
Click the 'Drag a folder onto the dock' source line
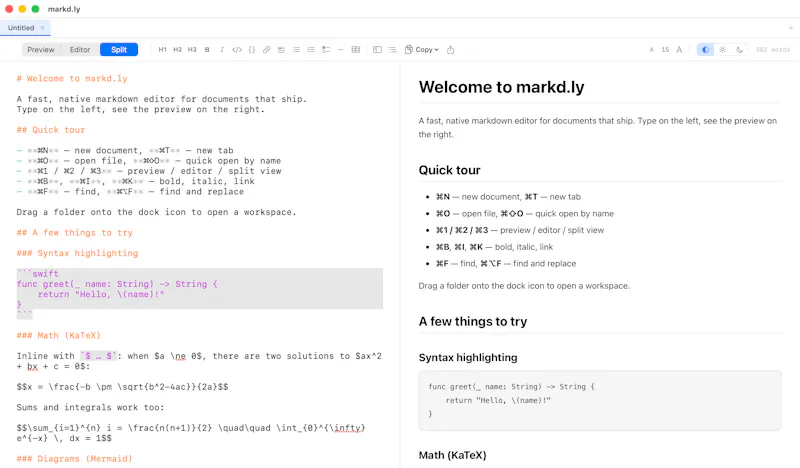156,212
